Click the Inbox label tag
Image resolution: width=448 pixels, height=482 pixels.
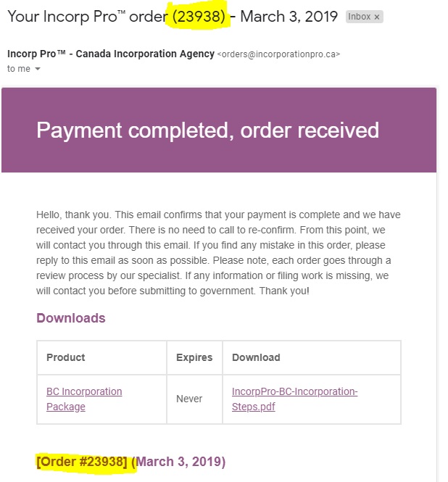(359, 17)
